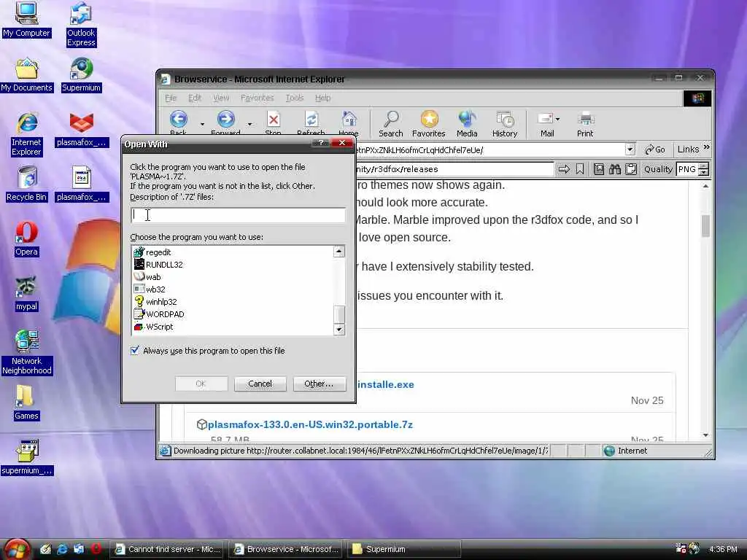747x560 pixels.
Task: Click the Search toolbar icon in Internet Explorer
Action: (x=391, y=124)
